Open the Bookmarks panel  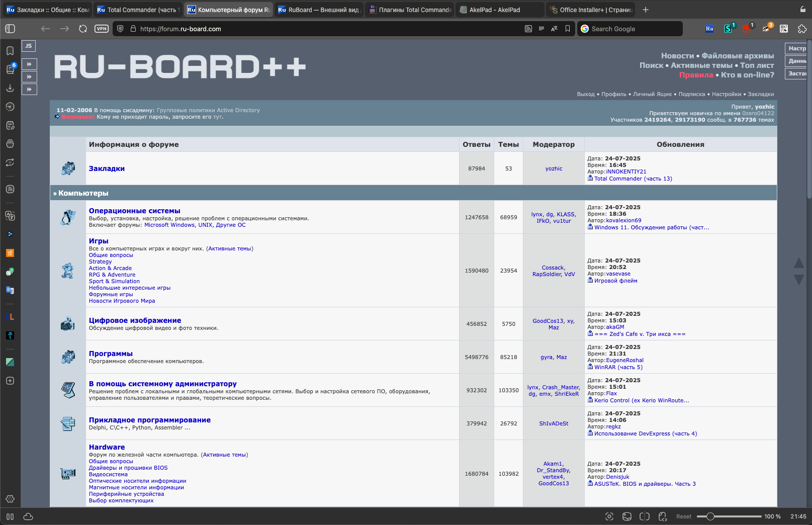click(10, 51)
